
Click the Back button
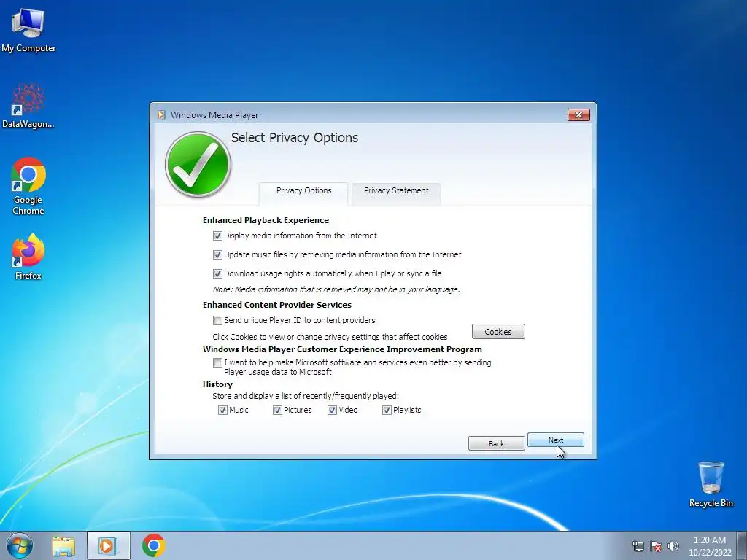pyautogui.click(x=496, y=443)
